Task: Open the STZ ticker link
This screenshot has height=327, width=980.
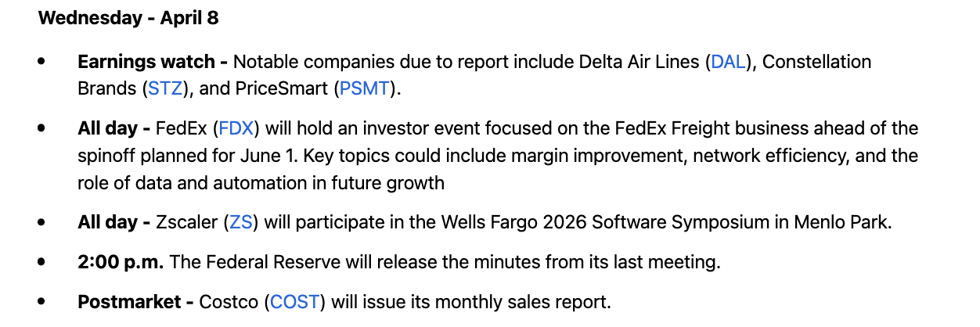Action: [x=164, y=88]
